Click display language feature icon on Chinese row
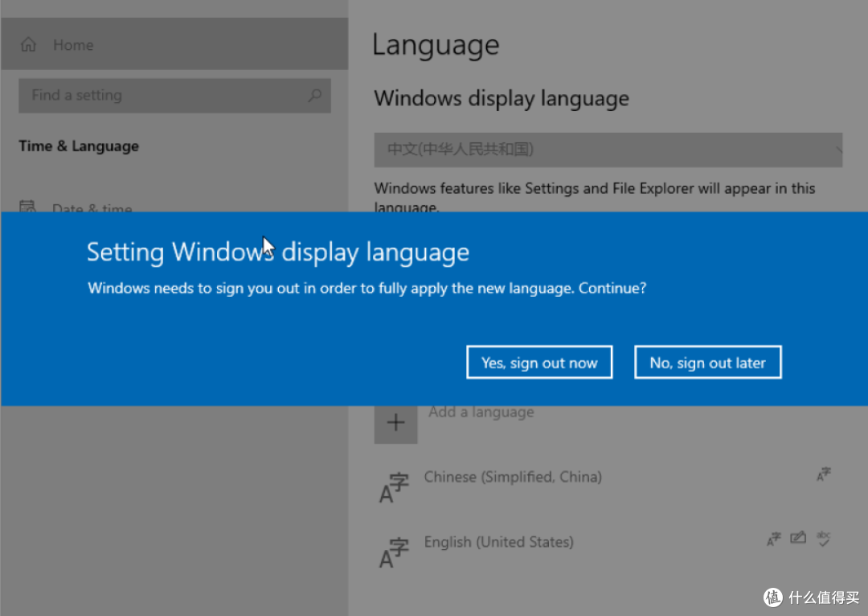This screenshot has width=868, height=616. coord(823,474)
